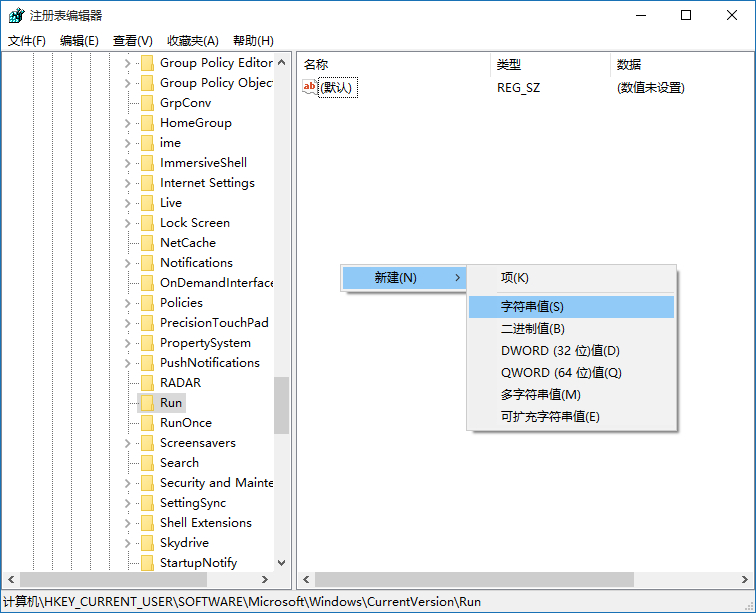Expand the PropertySystem key
Image resolution: width=756 pixels, height=613 pixels.
tap(127, 343)
